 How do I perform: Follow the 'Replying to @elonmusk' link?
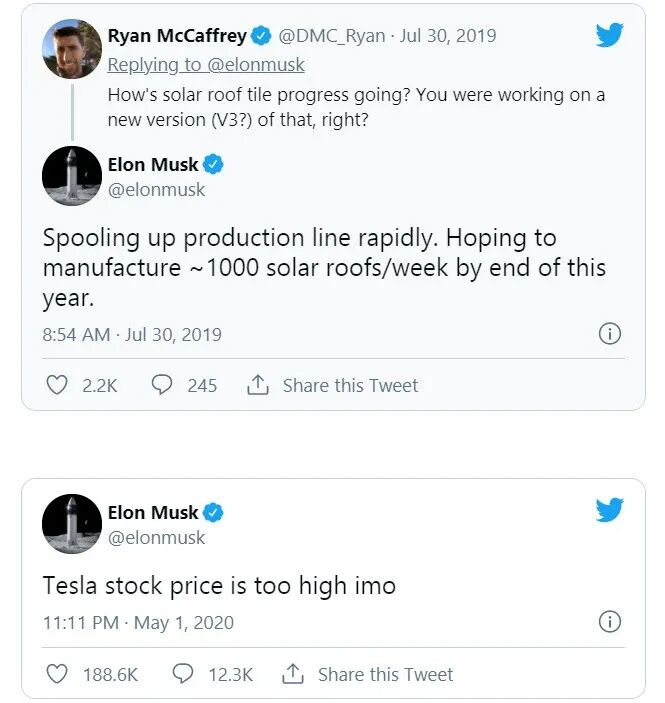click(206, 65)
